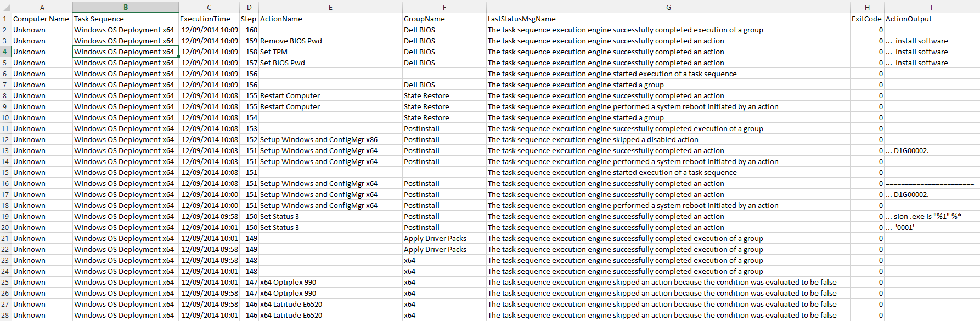Click the Step cell containing 160
Image resolution: width=980 pixels, height=321 pixels.
click(249, 30)
